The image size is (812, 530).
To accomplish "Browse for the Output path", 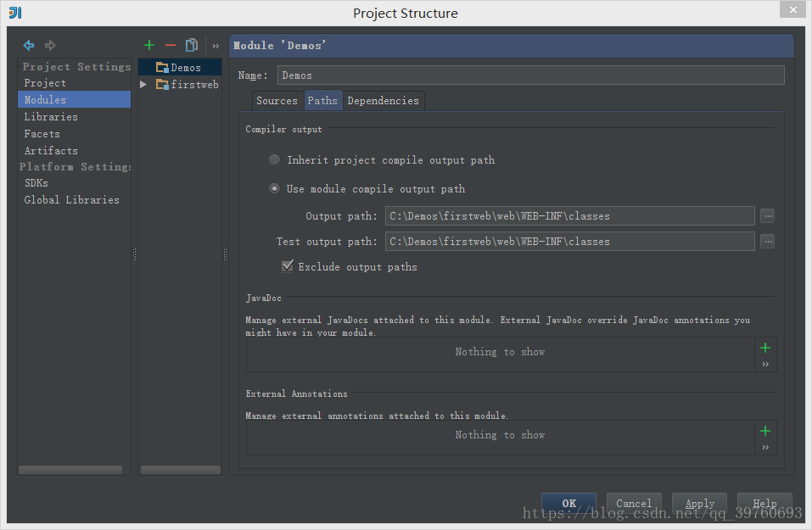I will coord(768,216).
